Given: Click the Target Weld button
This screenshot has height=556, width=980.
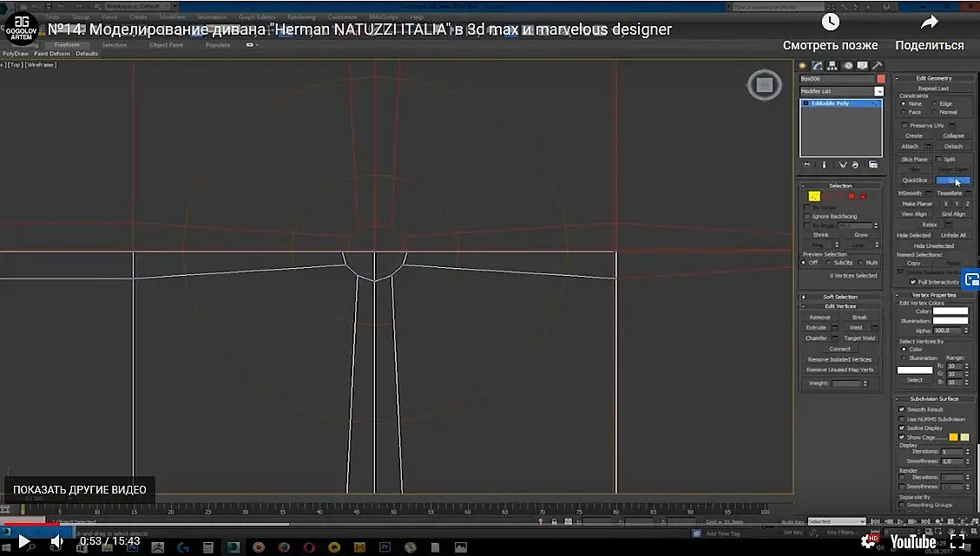Looking at the screenshot, I should coord(860,338).
